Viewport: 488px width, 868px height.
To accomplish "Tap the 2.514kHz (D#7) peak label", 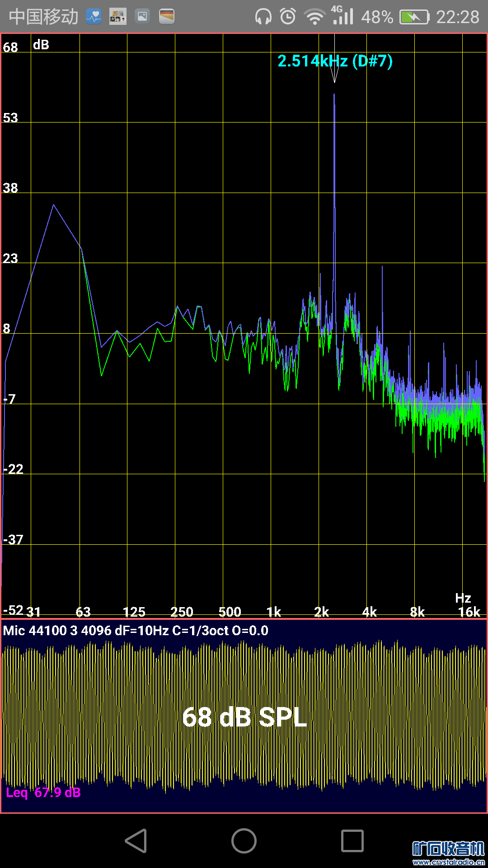I will [x=335, y=61].
